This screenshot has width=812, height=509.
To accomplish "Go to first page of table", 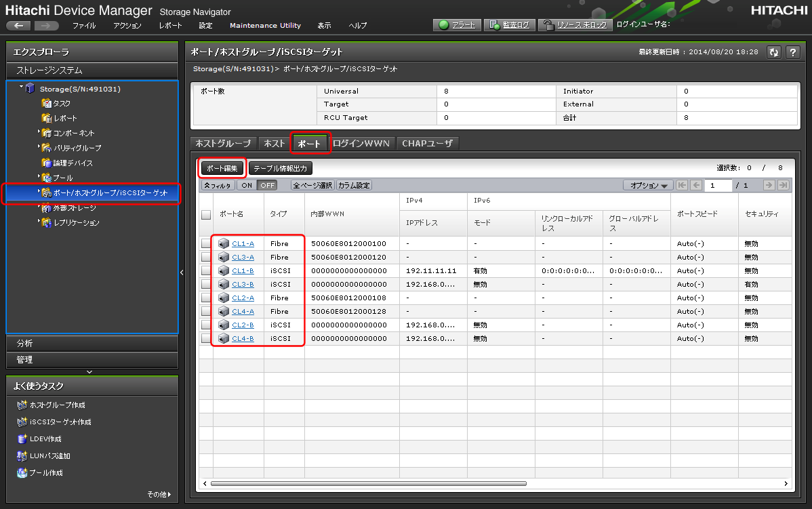I will click(682, 185).
